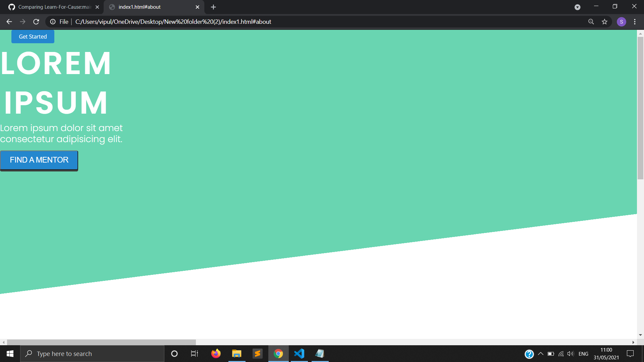This screenshot has width=644, height=362.
Task: Click the Windows search box
Action: click(92, 354)
